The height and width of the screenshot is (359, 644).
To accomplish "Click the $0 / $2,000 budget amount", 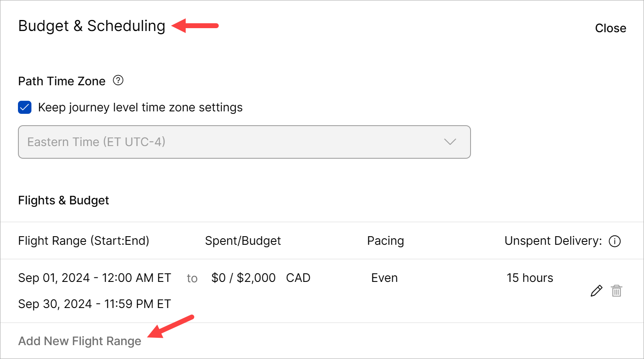I will [x=243, y=278].
